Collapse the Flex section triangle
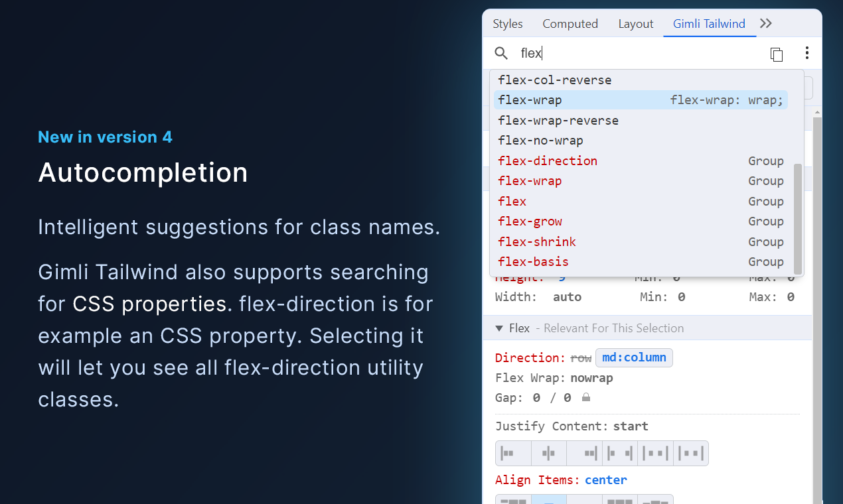Viewport: 843px width, 504px height. [x=499, y=328]
